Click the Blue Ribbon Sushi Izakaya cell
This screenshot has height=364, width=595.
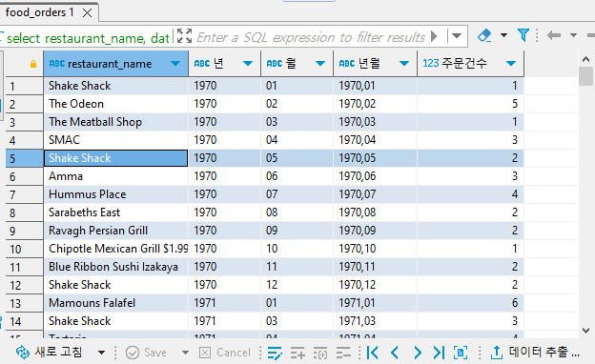point(115,267)
